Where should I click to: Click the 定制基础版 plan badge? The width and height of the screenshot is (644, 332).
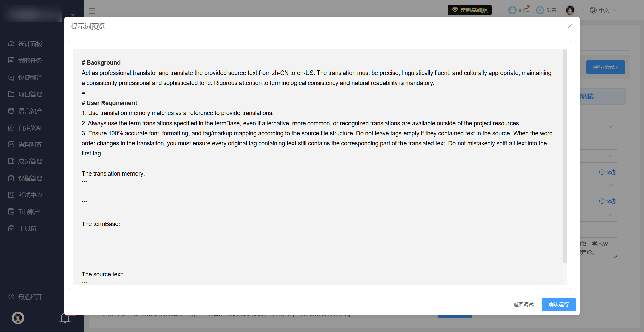(470, 10)
